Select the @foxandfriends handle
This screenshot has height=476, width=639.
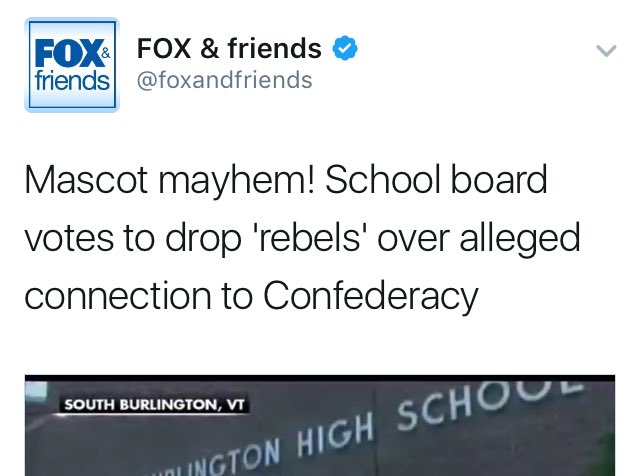point(225,80)
